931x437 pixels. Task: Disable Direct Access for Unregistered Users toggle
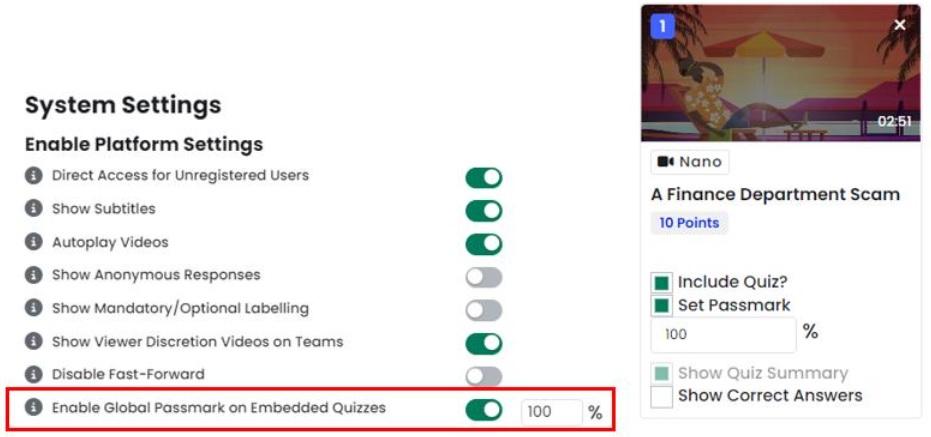(484, 178)
